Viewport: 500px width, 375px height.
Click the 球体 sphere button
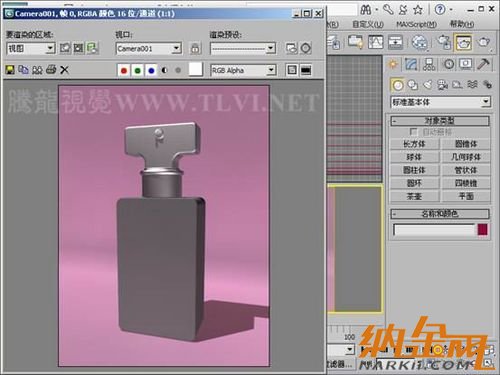(415, 157)
